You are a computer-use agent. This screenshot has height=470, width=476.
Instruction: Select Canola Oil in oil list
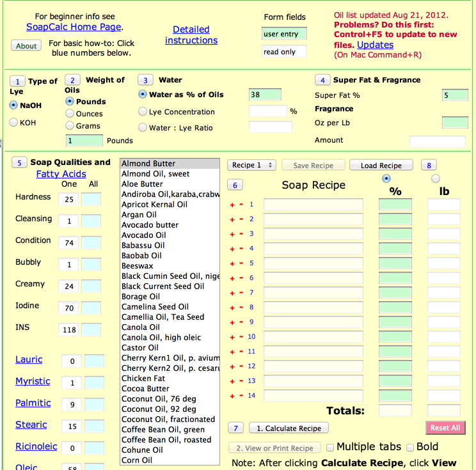[x=170, y=327]
